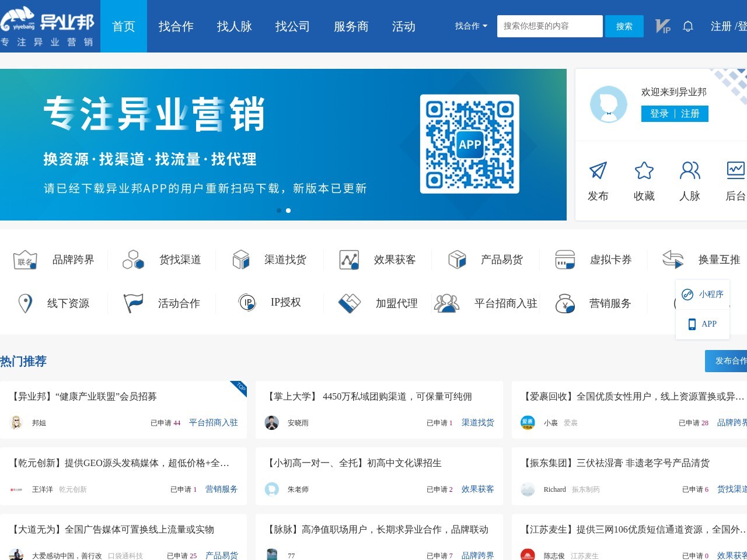This screenshot has height=560, width=747.
Task: Open 【爱裹回收】全国优质女性用户 post
Action: click(x=634, y=397)
